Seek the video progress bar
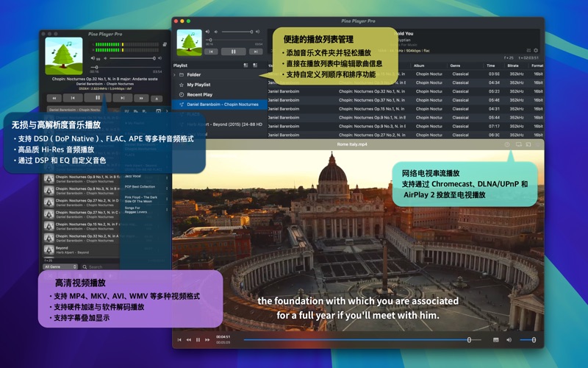588x368 pixels. coord(362,340)
